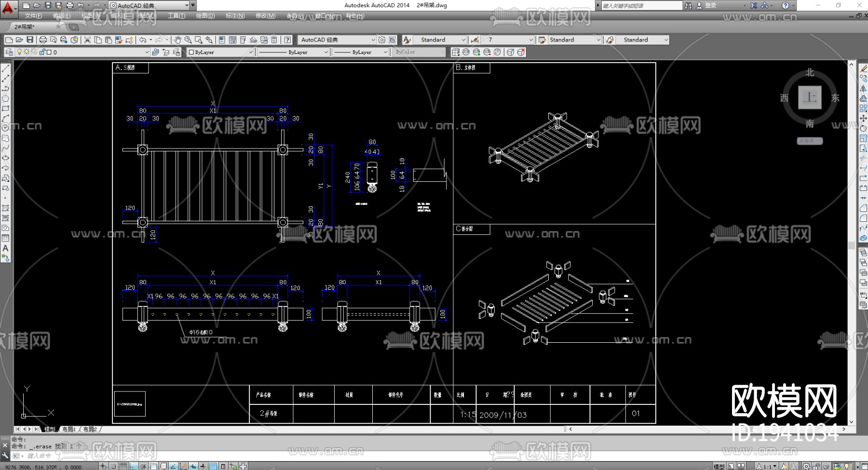
Task: Click the ViewCube 上 top face
Action: (x=810, y=98)
